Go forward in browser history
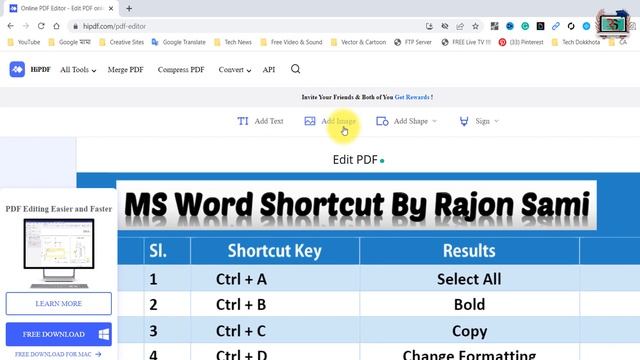 pos(26,26)
